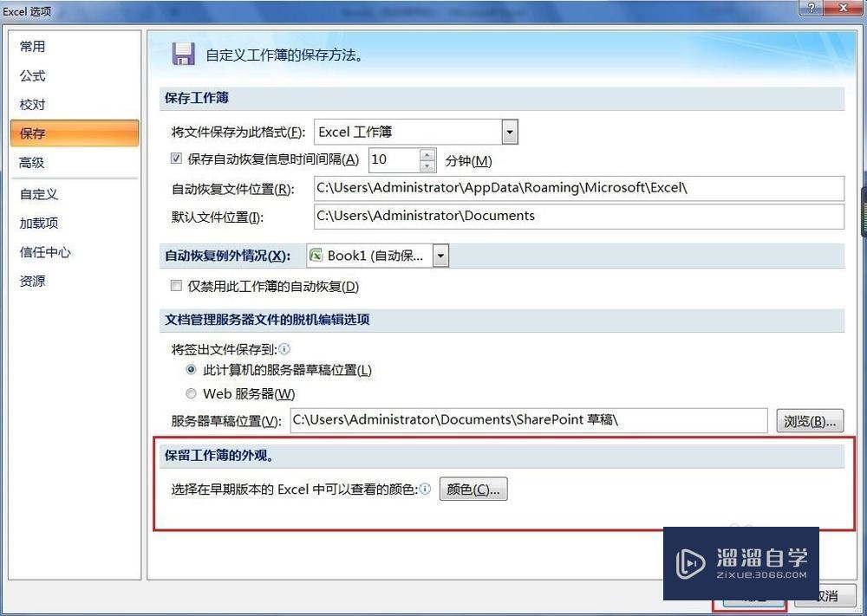This screenshot has width=867, height=616.
Task: Open the 颜色(C) color picker
Action: (x=473, y=488)
